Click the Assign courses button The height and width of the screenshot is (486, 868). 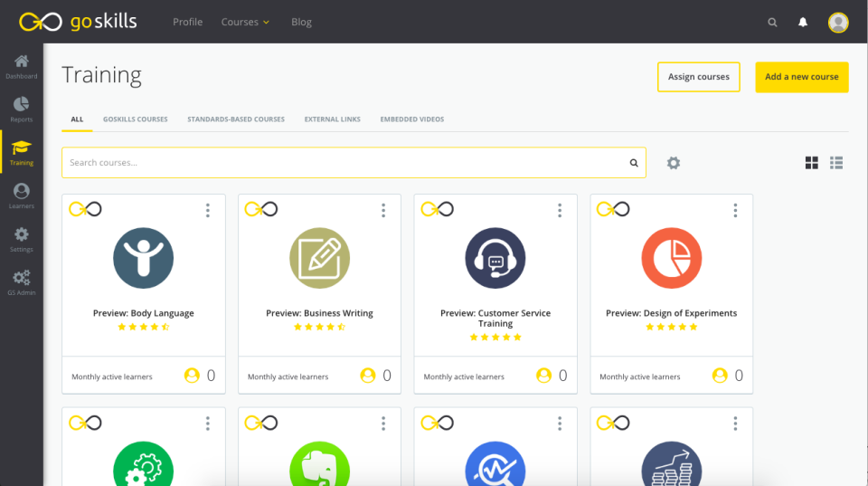tap(699, 77)
